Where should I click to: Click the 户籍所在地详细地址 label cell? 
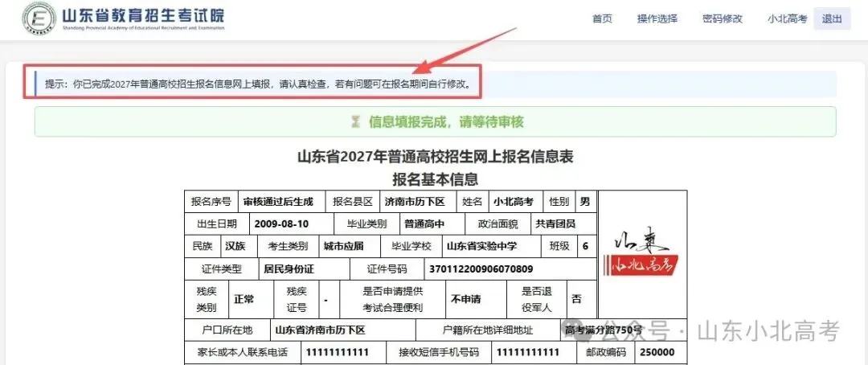tap(489, 330)
